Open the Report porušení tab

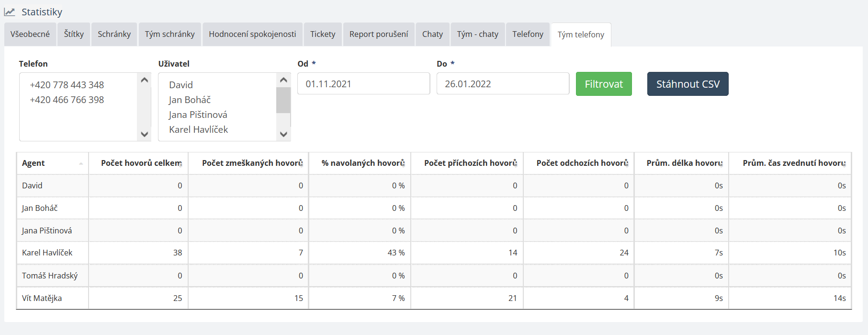379,34
